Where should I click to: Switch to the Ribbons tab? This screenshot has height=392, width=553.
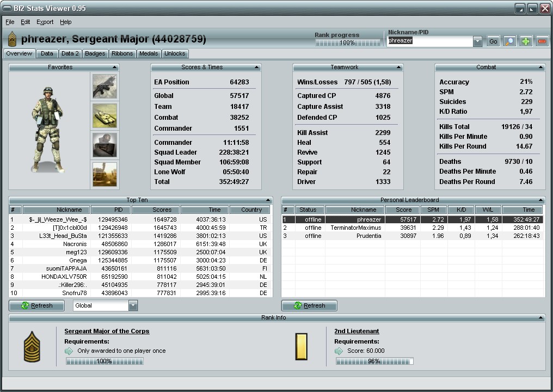[122, 54]
